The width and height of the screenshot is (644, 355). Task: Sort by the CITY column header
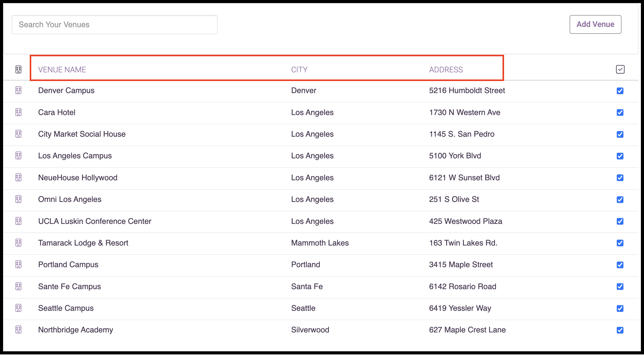tap(299, 70)
